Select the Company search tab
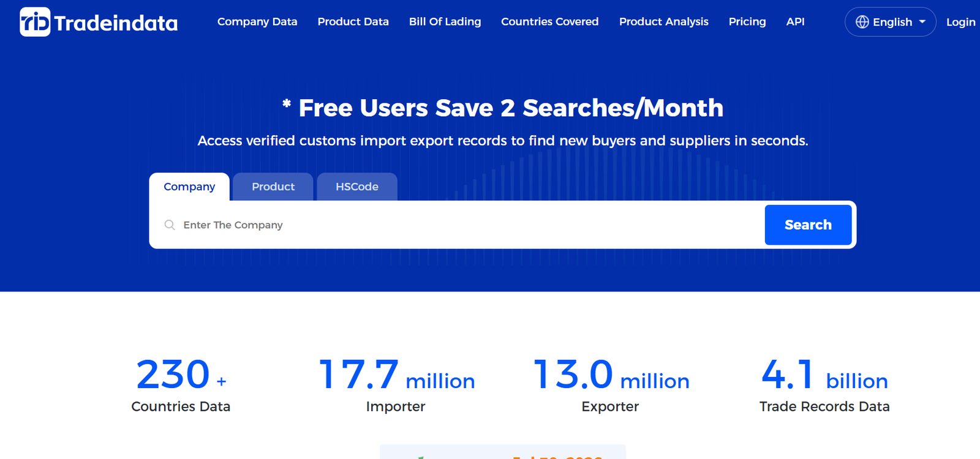This screenshot has width=980, height=459. click(189, 187)
